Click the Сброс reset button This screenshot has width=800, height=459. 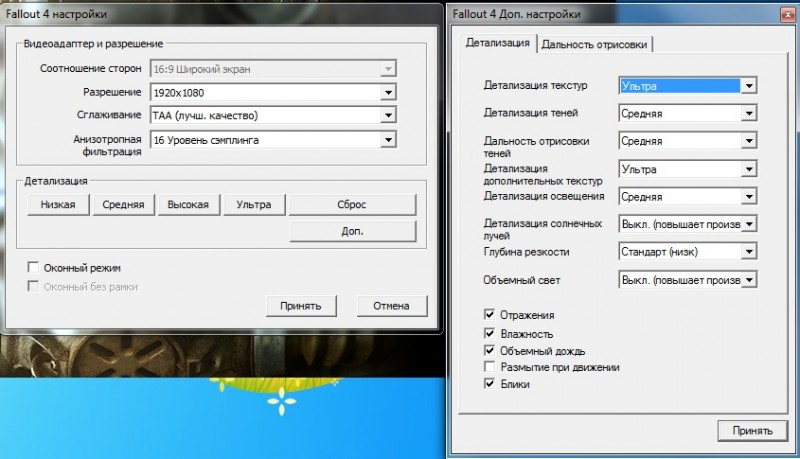click(351, 205)
